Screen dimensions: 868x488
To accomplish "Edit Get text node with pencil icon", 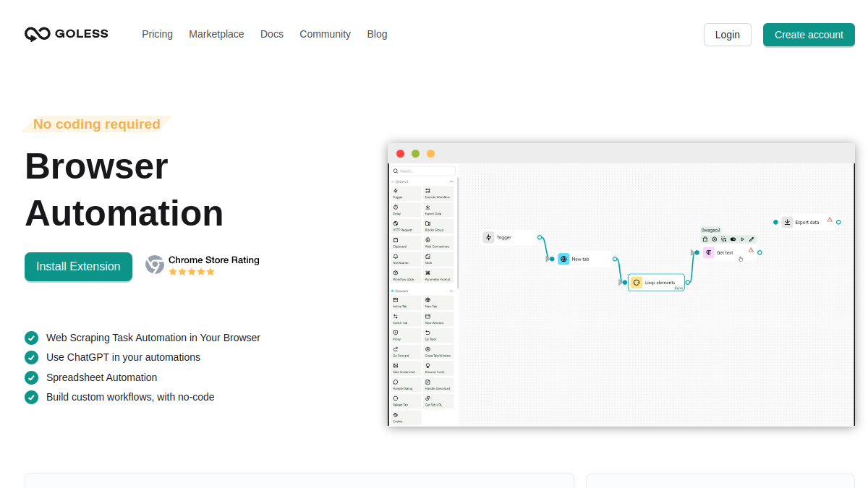I will (752, 239).
